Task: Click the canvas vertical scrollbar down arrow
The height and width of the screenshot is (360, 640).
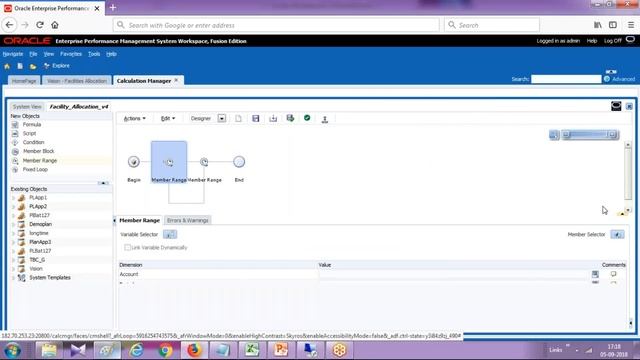Action: click(x=628, y=210)
